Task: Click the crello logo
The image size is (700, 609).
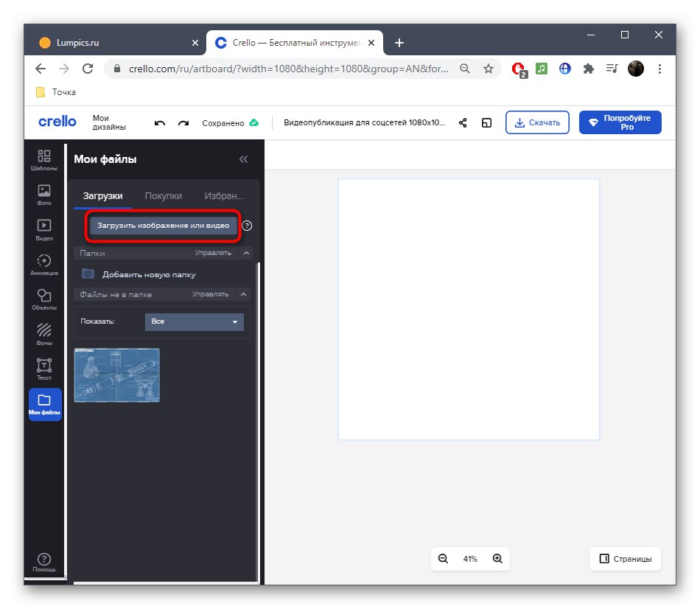Action: tap(57, 122)
